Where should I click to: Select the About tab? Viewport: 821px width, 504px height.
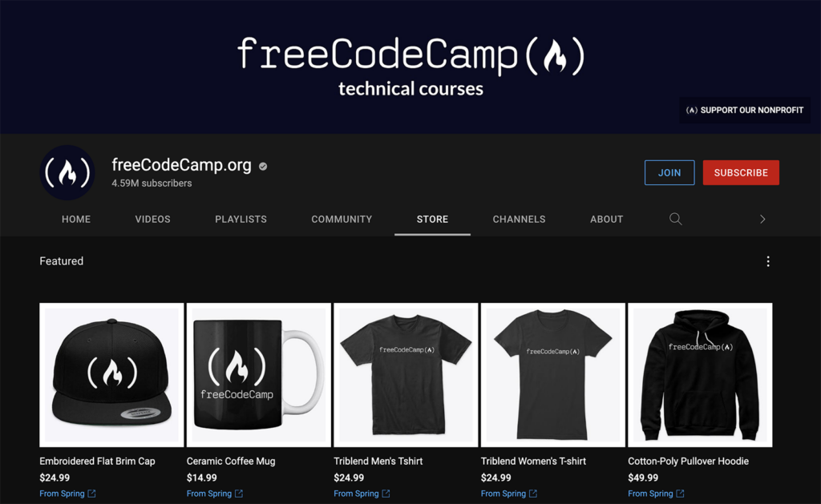(x=606, y=220)
